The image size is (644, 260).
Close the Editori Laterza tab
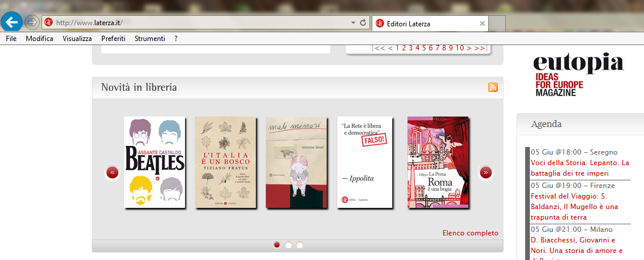coord(482,24)
